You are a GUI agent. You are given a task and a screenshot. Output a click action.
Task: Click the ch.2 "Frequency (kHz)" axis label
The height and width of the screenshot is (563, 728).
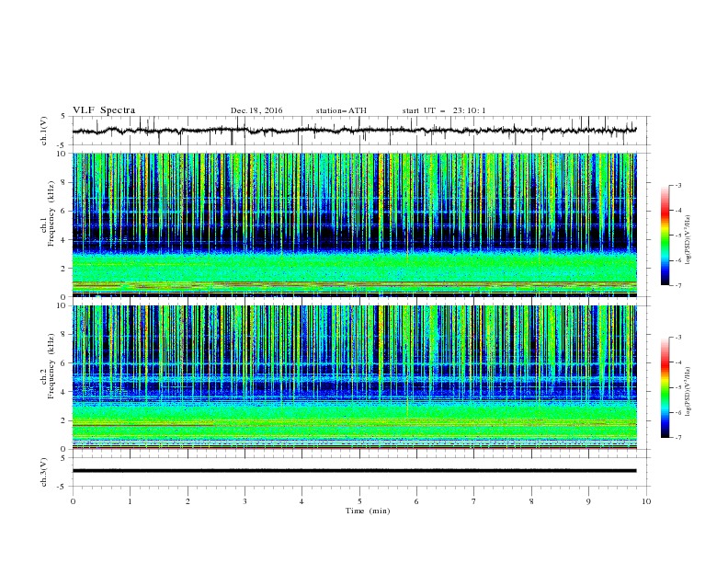51,365
